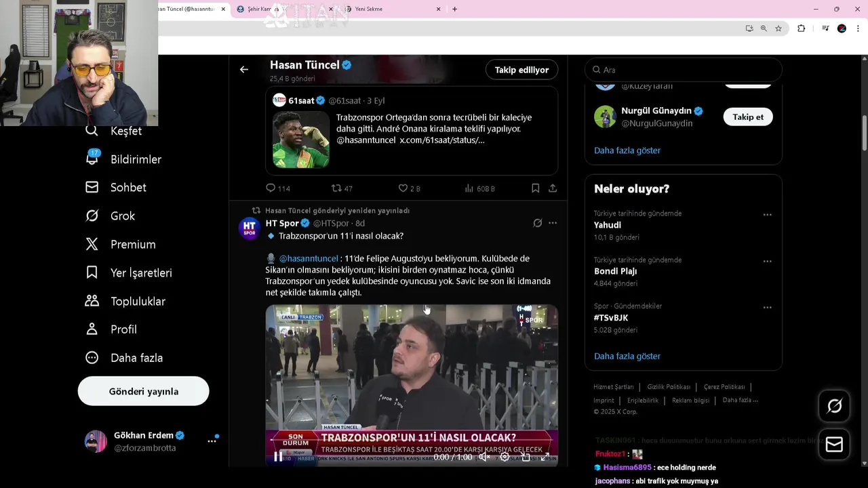Pause the HT Spor video

click(278, 457)
